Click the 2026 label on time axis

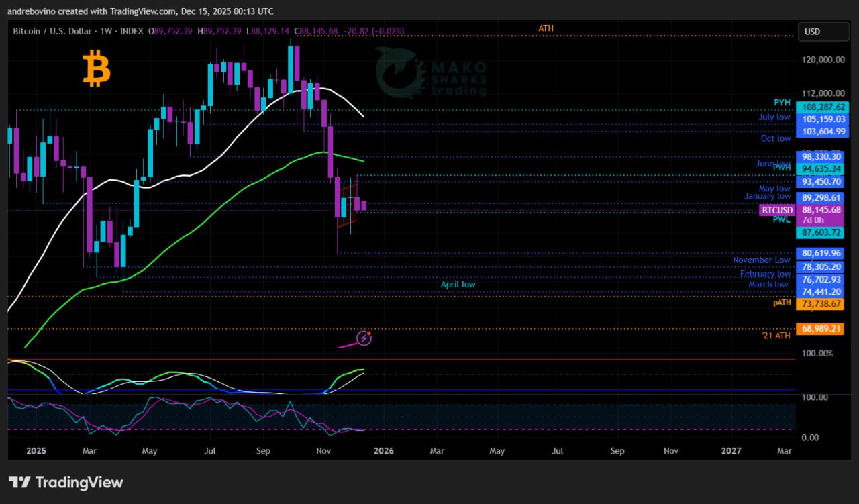383,451
